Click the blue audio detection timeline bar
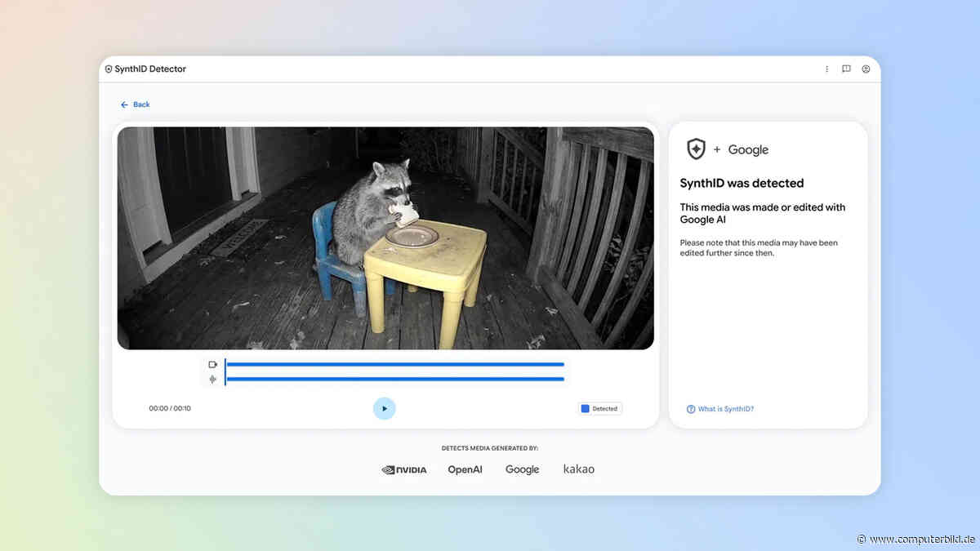Viewport: 980px width, 551px height. click(x=394, y=379)
